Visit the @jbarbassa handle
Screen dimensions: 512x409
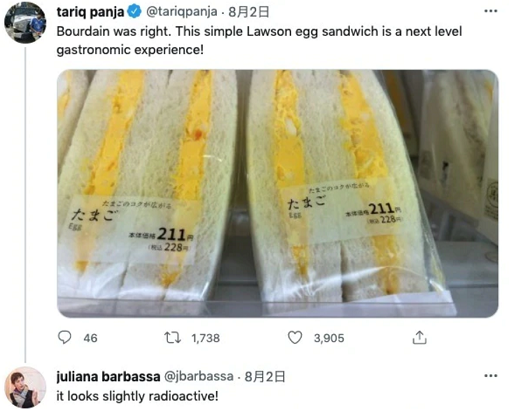[x=199, y=376]
